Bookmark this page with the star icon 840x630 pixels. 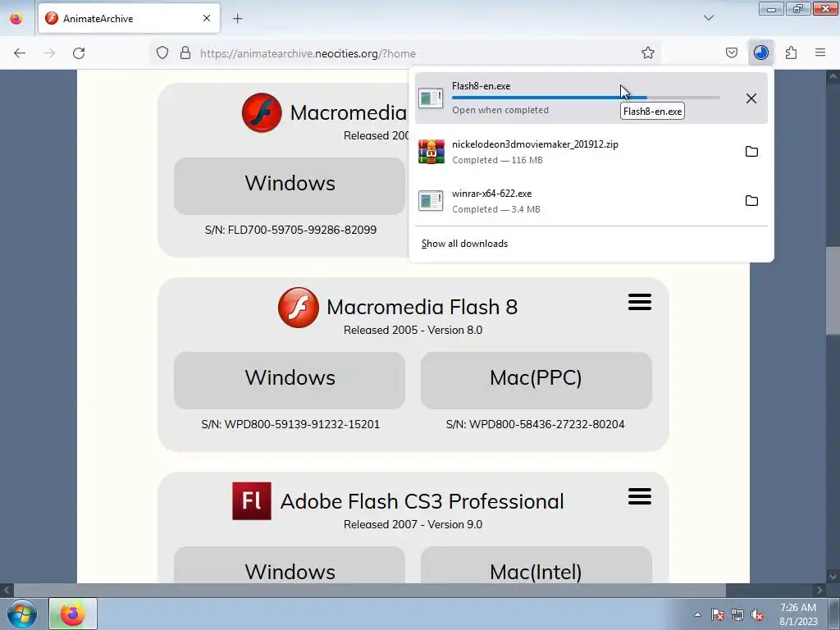click(648, 53)
